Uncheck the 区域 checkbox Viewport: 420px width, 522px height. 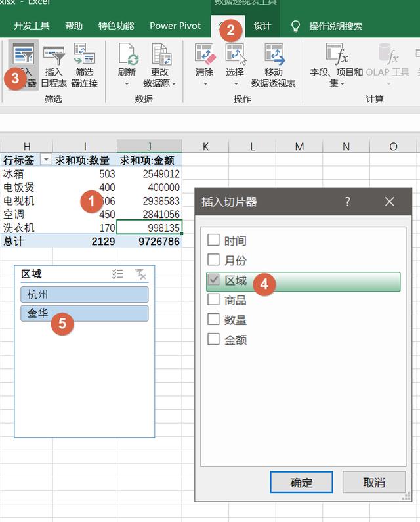click(213, 280)
